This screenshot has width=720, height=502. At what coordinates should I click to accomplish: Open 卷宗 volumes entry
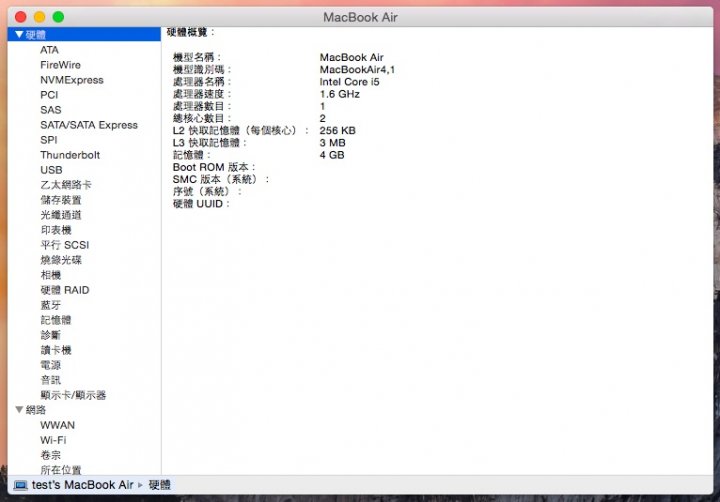51,455
